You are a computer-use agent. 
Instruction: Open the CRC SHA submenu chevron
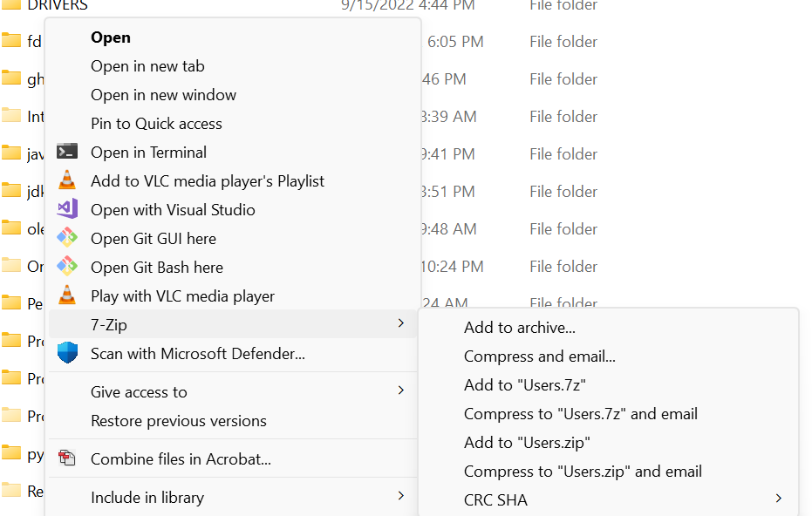[x=779, y=499]
